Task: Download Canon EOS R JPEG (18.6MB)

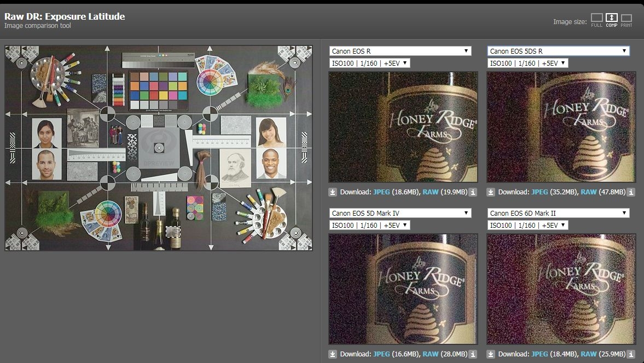Action: point(381,192)
